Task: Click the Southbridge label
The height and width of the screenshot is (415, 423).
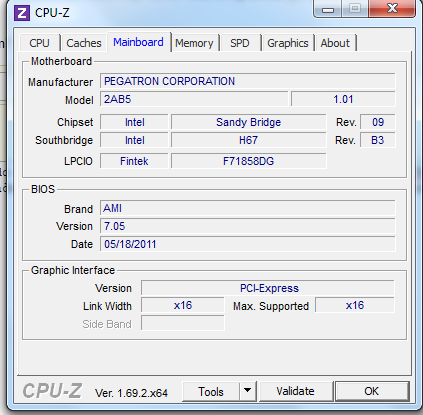Action: [x=64, y=140]
